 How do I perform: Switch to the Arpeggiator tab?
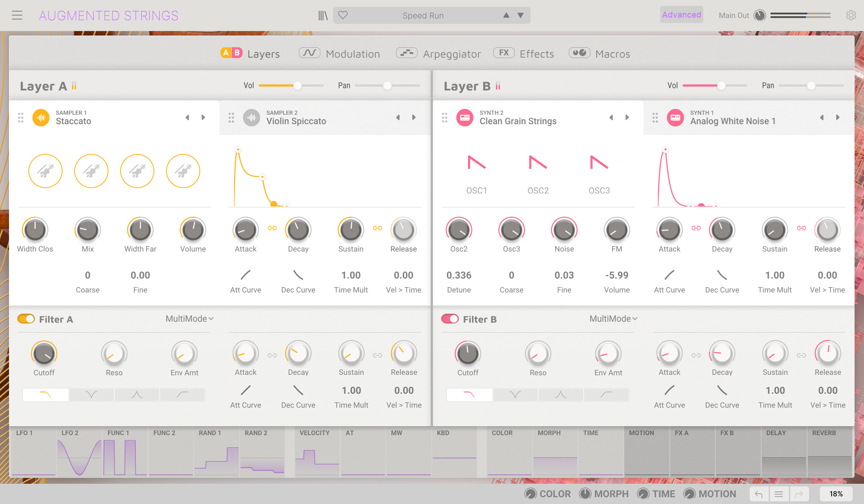pos(438,54)
